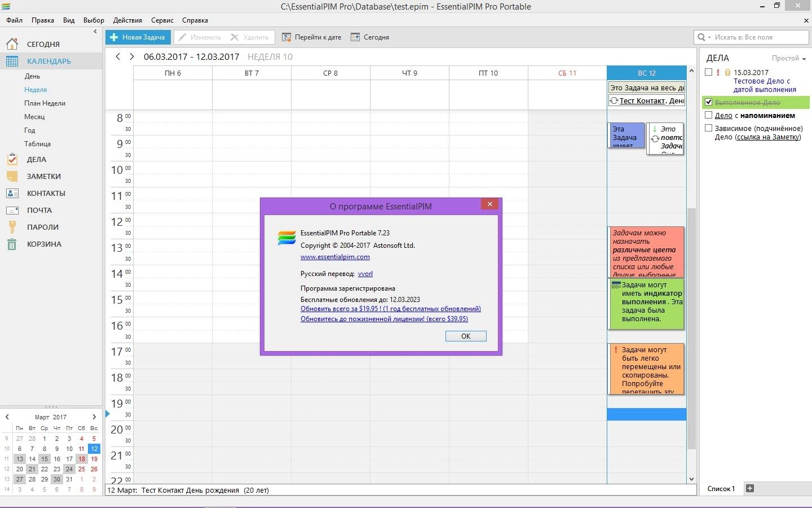Click the пожизненной лицензии upgrade link
Viewport: 812px width, 508px height.
384,319
